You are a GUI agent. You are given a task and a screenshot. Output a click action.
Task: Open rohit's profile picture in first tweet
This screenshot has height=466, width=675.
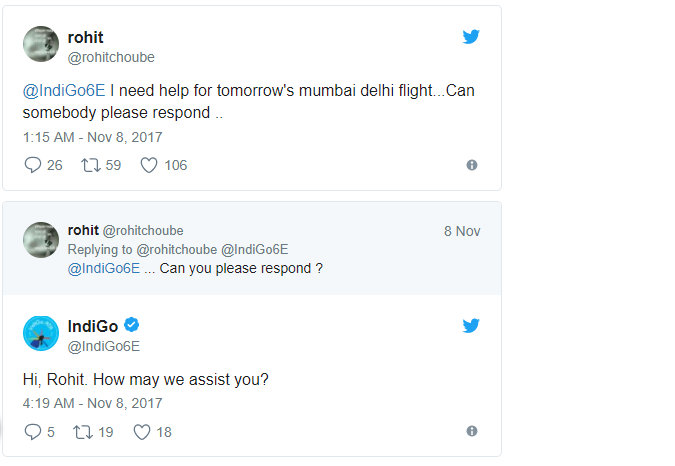pos(41,46)
